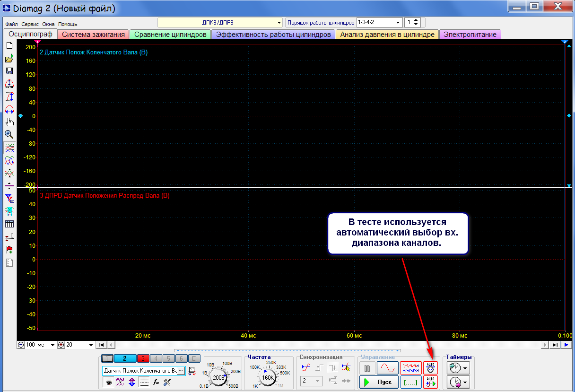Open the Файл menu
575x392 pixels.
pos(12,24)
